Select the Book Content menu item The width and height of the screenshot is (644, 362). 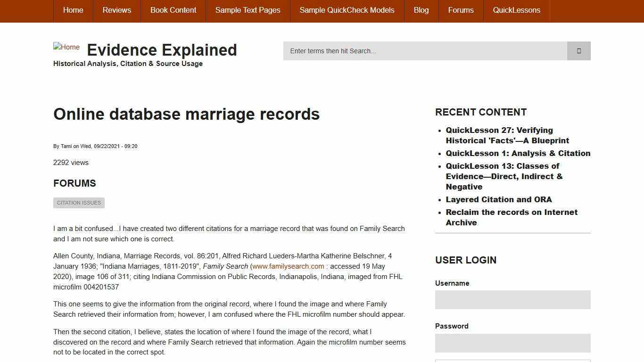[173, 10]
